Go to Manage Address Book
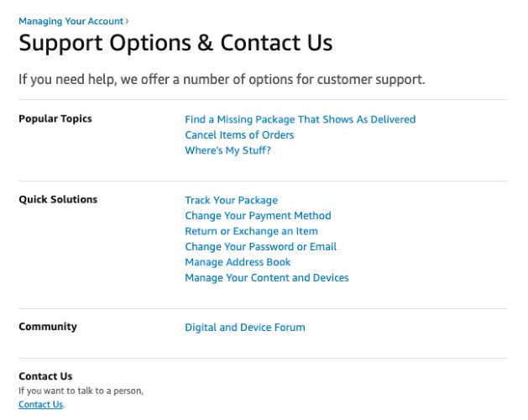Screen dimensions: 528x420 coord(238,262)
